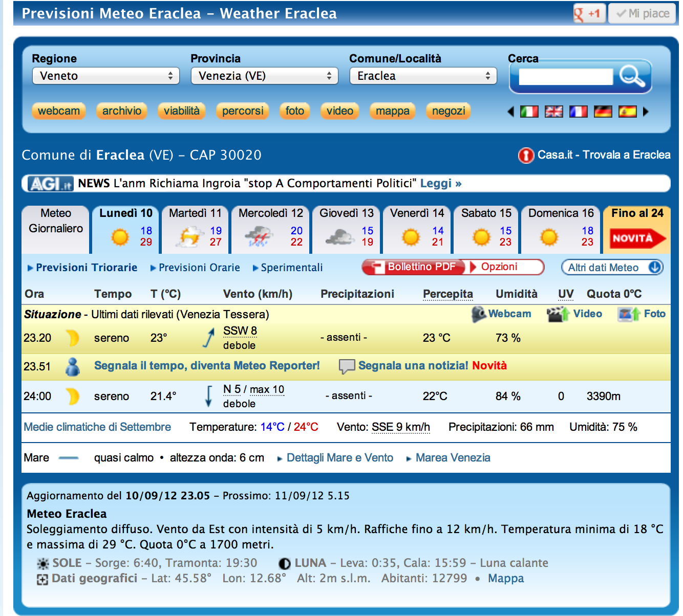Screen dimensions: 683x616
Task: Follow the Dettagli Mare e Vento link
Action: pos(339,458)
